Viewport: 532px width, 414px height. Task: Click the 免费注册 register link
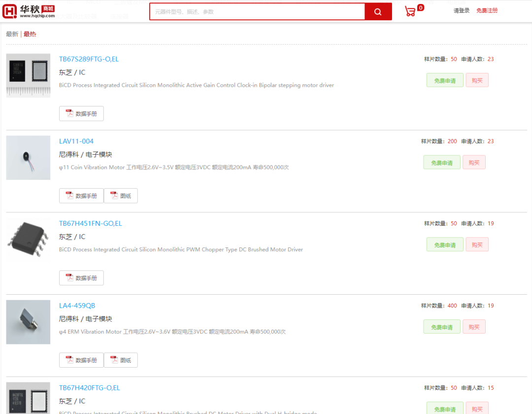coord(487,10)
